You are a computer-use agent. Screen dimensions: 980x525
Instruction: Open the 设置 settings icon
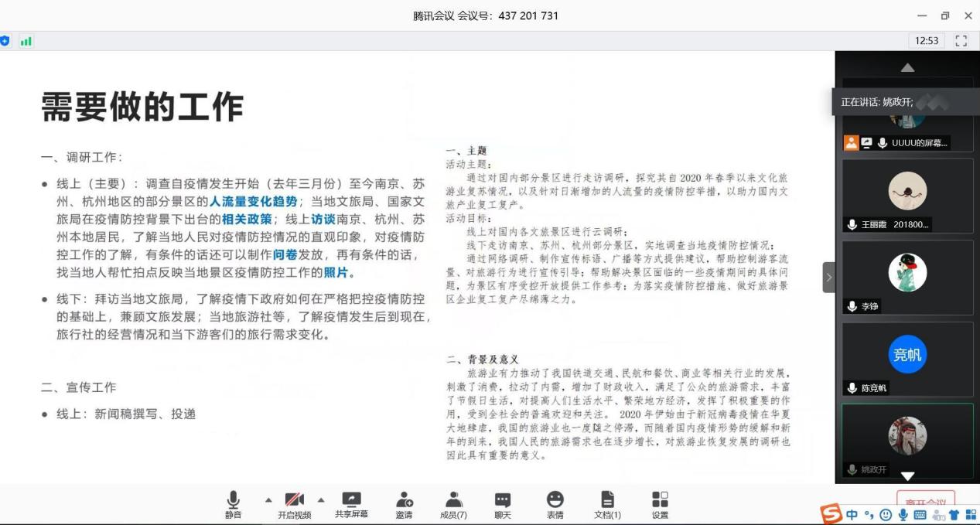click(659, 504)
